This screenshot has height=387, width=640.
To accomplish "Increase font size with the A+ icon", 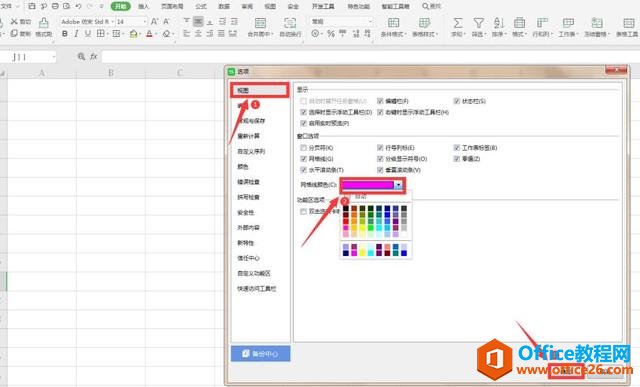I will pyautogui.click(x=154, y=21).
